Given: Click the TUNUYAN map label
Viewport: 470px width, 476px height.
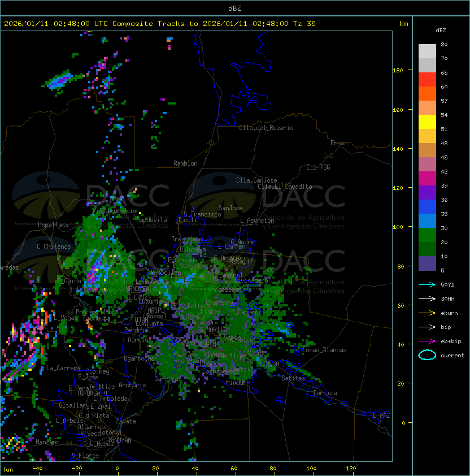Looking at the screenshot, I should (x=120, y=440).
